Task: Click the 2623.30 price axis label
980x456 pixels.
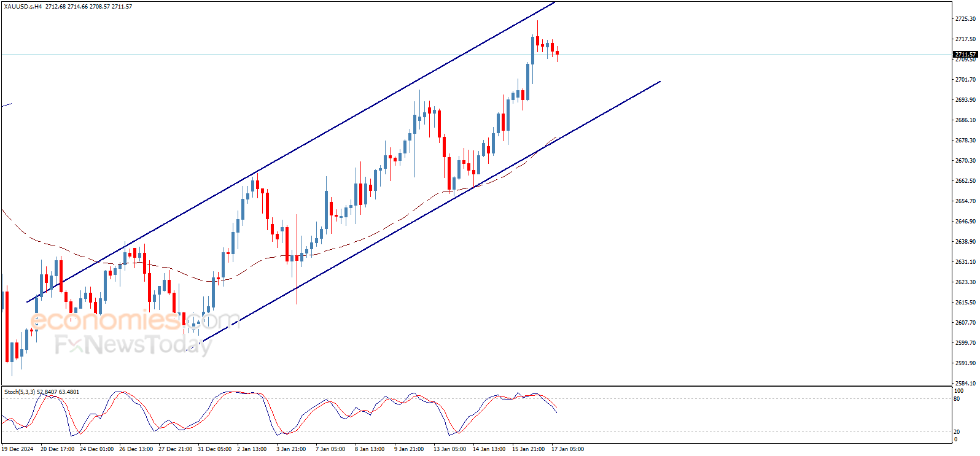Action: (965, 282)
